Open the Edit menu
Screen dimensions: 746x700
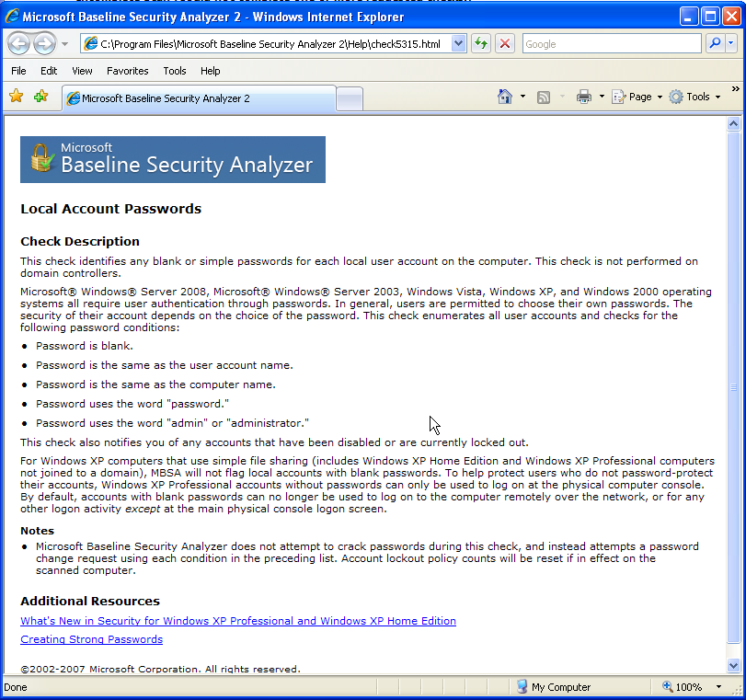[49, 71]
